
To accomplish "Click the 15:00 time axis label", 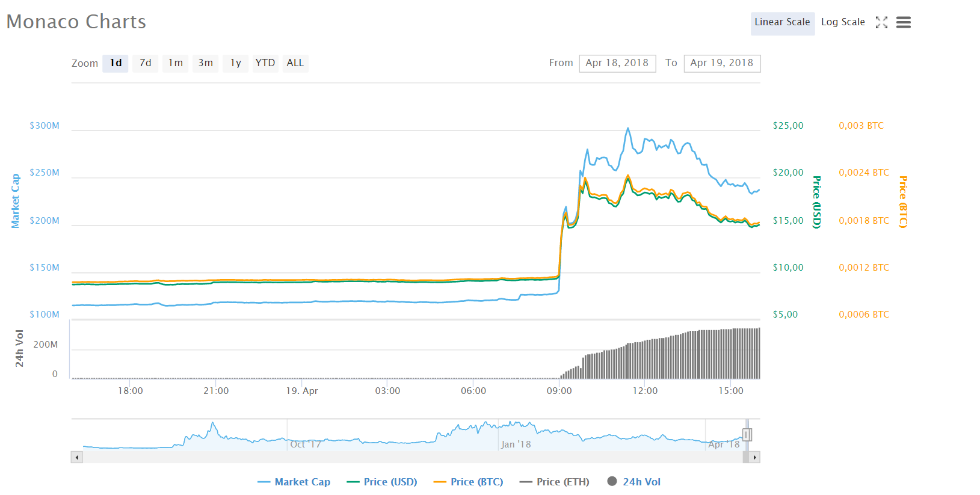I will pyautogui.click(x=731, y=391).
